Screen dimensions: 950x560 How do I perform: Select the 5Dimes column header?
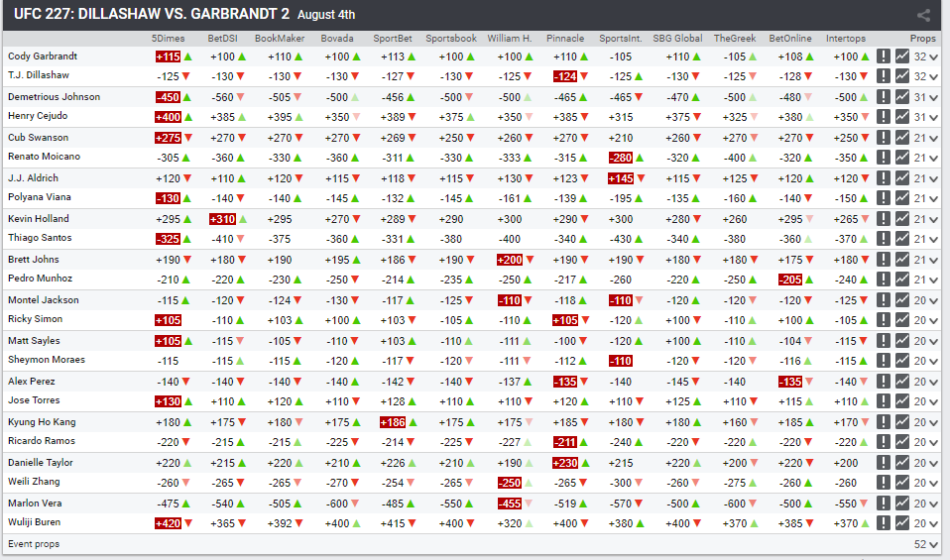pos(168,38)
